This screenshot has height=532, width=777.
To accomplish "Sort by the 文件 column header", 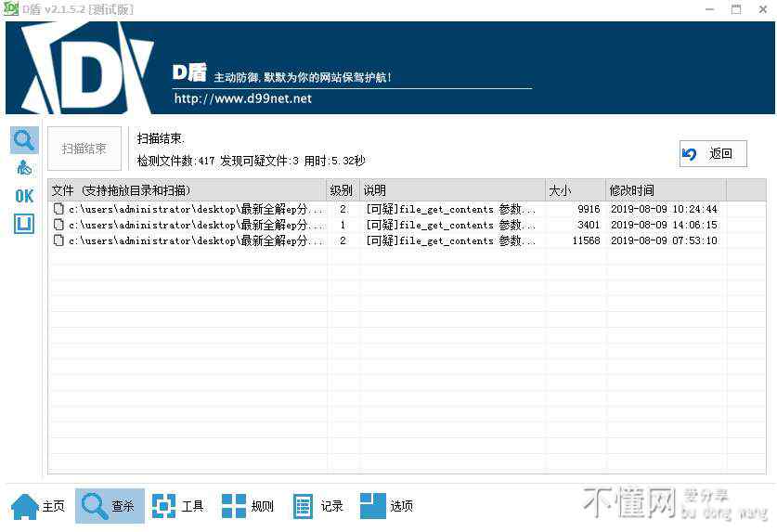I will pyautogui.click(x=187, y=190).
